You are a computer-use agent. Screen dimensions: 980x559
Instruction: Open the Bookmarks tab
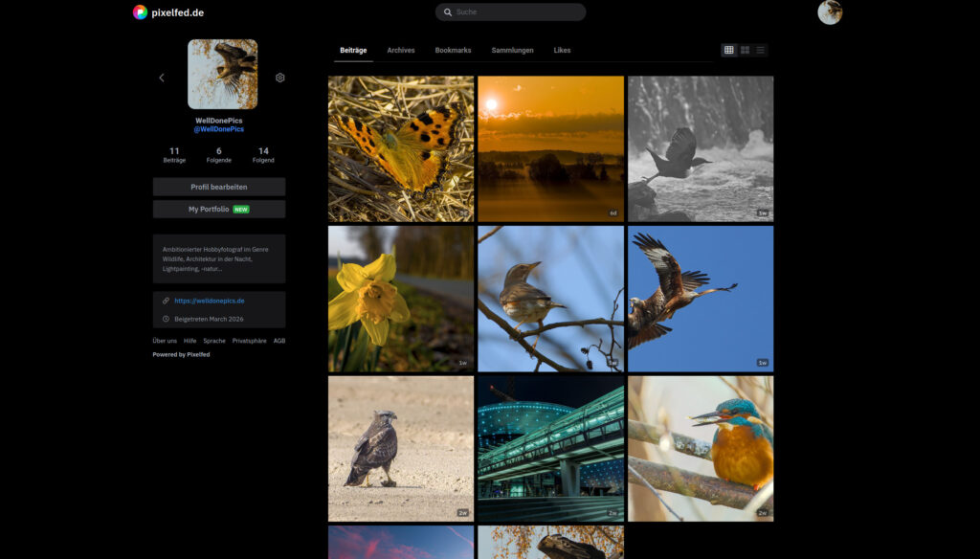(x=453, y=50)
